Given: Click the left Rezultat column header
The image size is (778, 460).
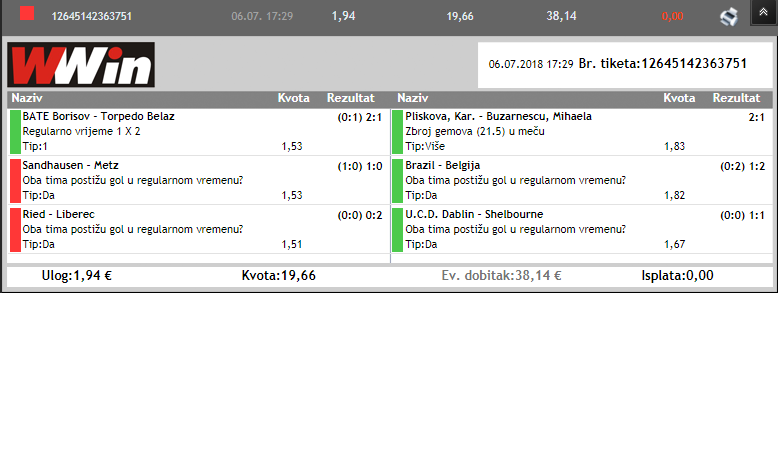Looking at the screenshot, I should [x=350, y=98].
